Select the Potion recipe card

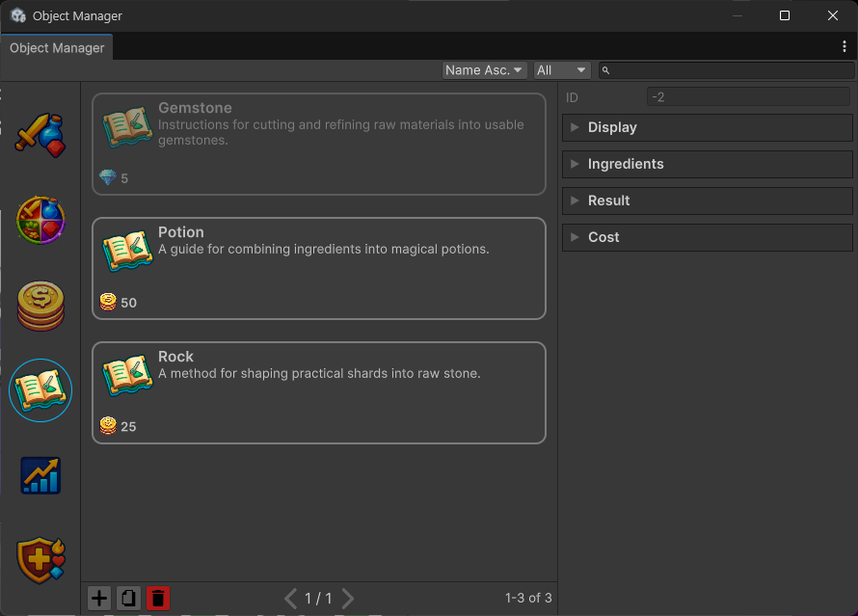(x=319, y=268)
